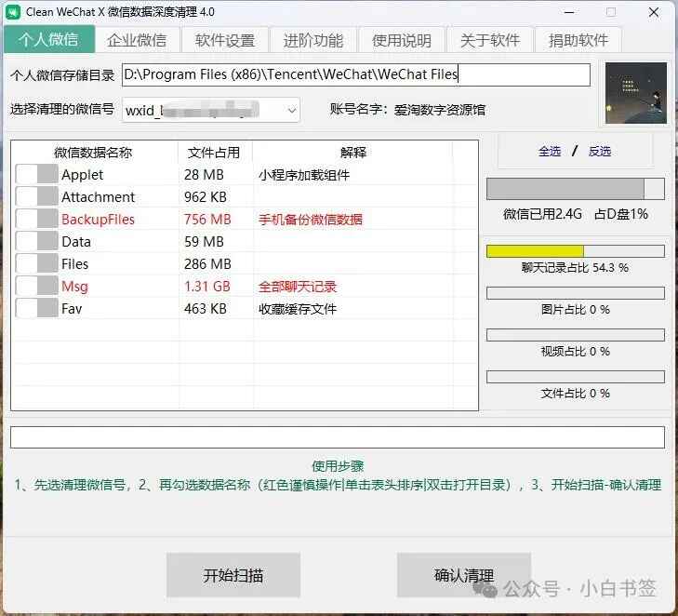
Task: Toggle the Data row checkbox
Action: click(36, 241)
